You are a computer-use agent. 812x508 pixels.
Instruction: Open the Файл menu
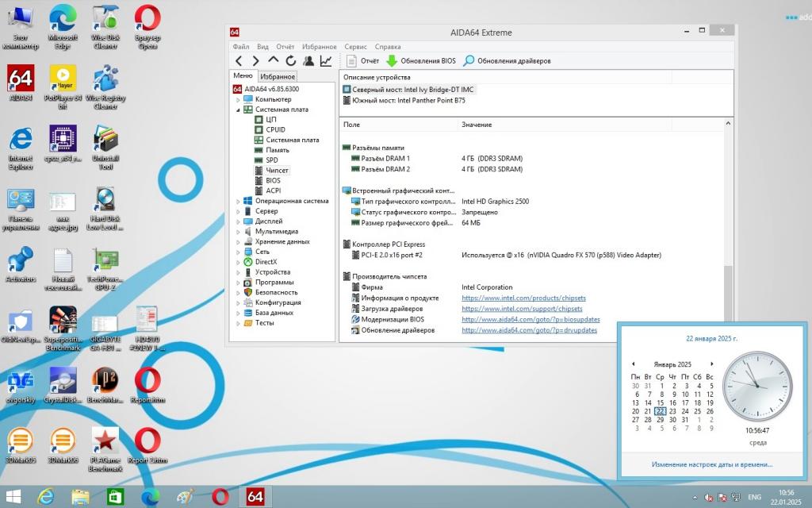point(241,47)
